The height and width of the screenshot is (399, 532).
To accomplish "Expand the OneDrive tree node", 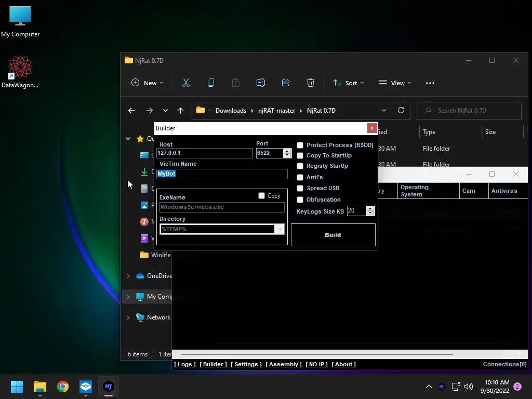I will point(128,276).
